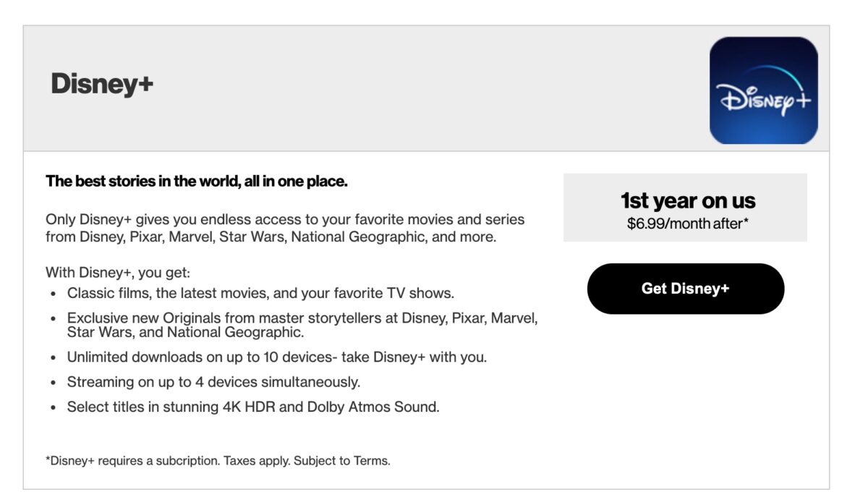Click the 1st year on us offer banner
This screenshot has height=492, width=868.
point(685,206)
